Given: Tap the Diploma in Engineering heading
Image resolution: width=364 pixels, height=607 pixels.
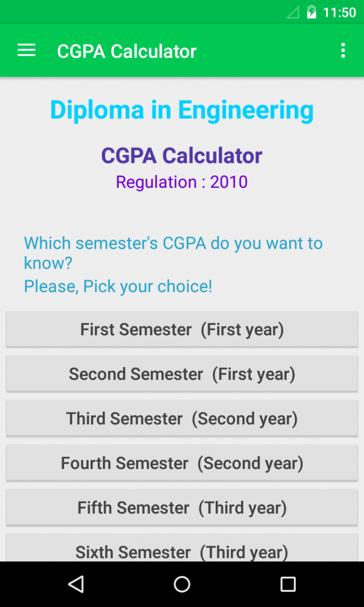Looking at the screenshot, I should pos(182,110).
